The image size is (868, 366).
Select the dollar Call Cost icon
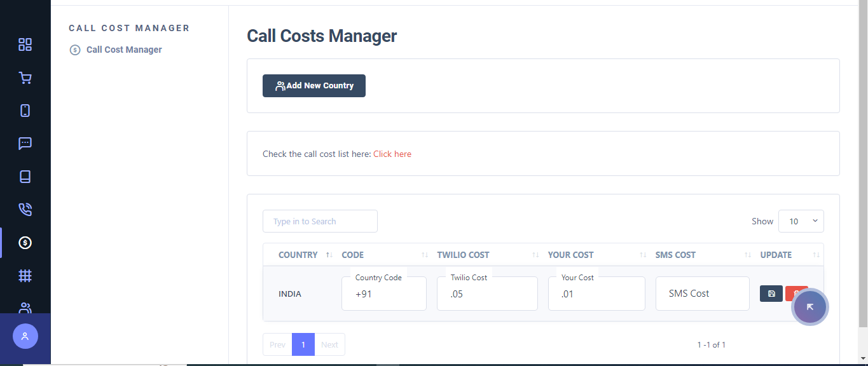pos(25,242)
